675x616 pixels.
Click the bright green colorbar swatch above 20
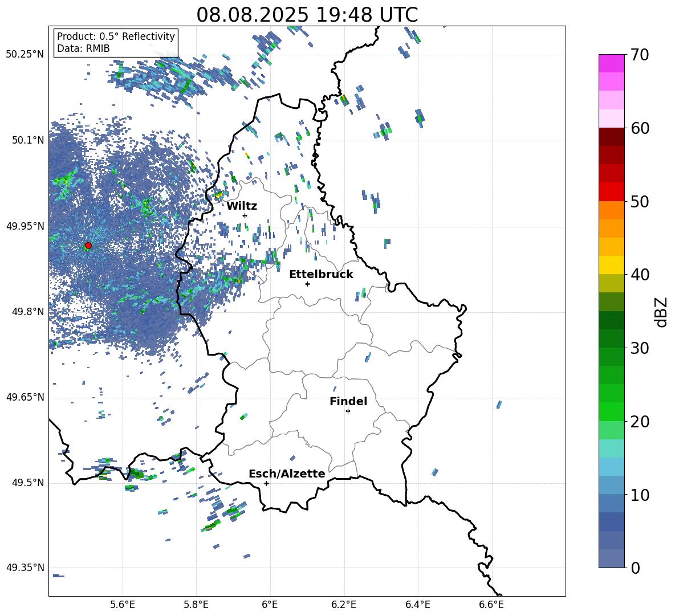click(612, 411)
